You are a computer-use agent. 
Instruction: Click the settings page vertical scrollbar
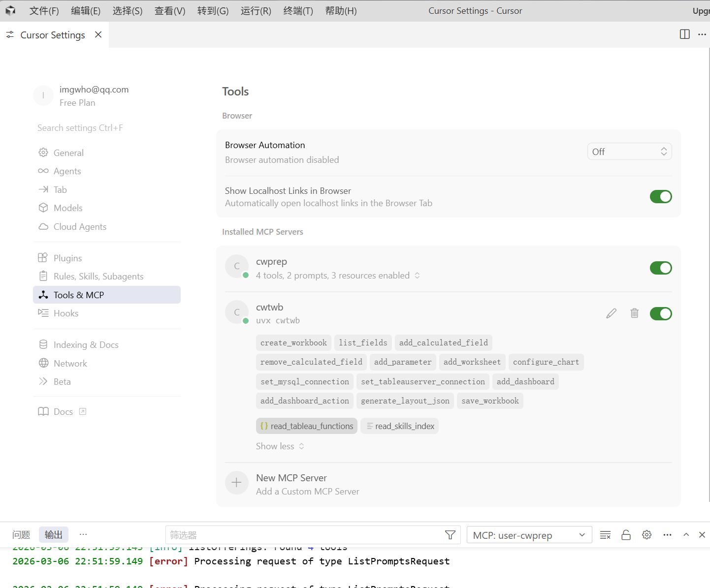tap(708, 276)
